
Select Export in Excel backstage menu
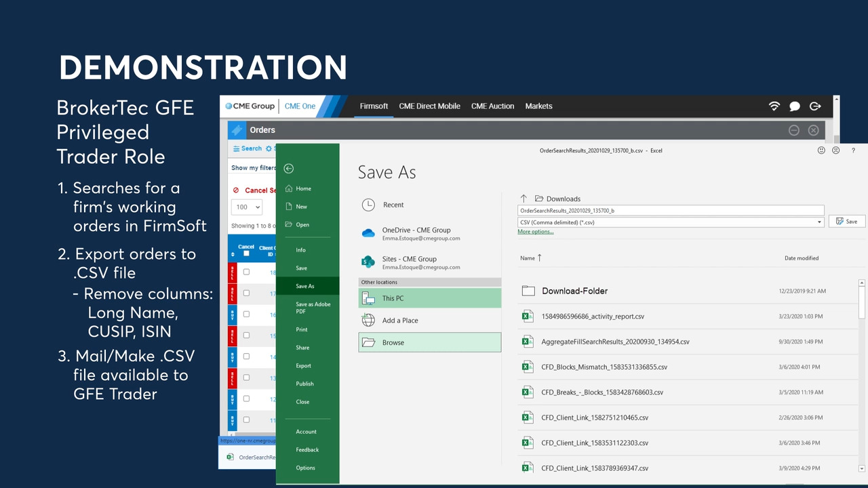click(x=303, y=366)
